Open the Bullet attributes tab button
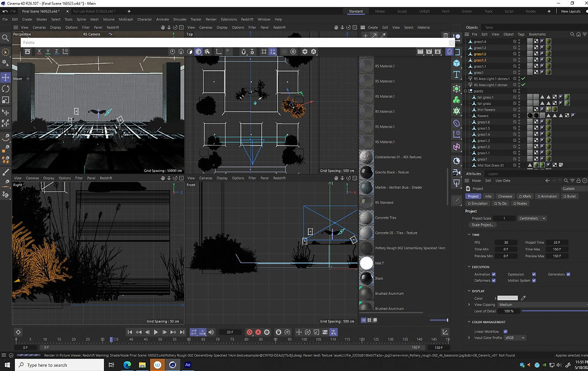Screen dimensions: 588x371 [x=569, y=197]
